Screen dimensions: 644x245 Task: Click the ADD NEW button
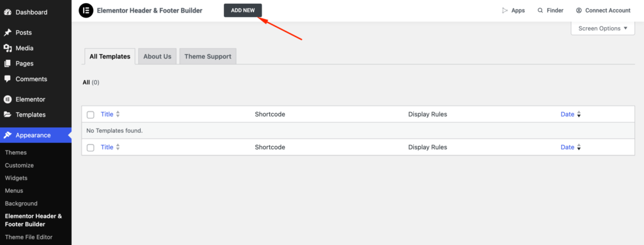click(243, 10)
